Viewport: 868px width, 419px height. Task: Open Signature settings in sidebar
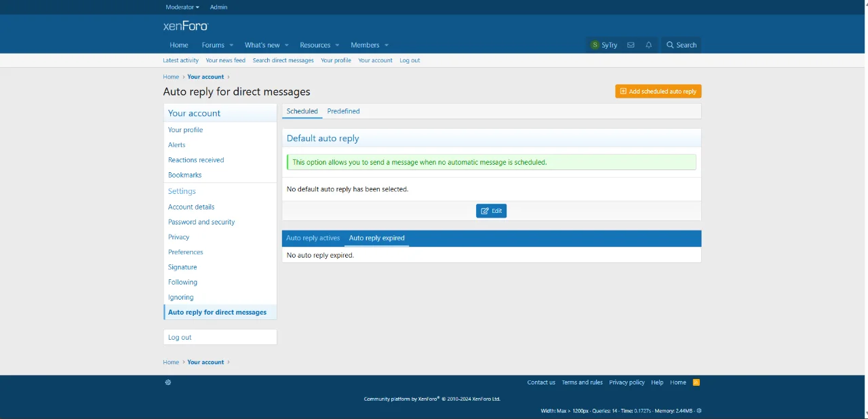[182, 267]
